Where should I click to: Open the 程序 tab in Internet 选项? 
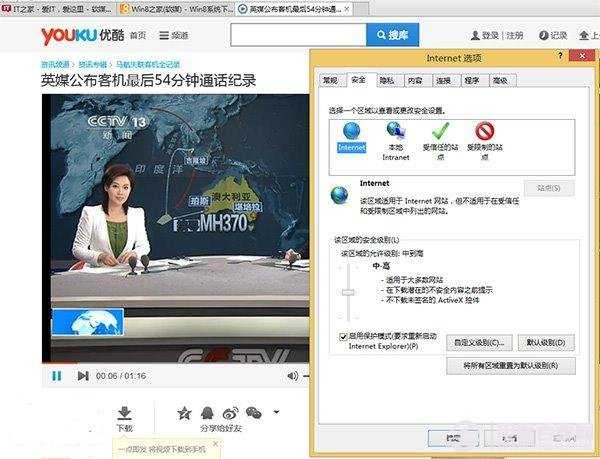point(471,80)
